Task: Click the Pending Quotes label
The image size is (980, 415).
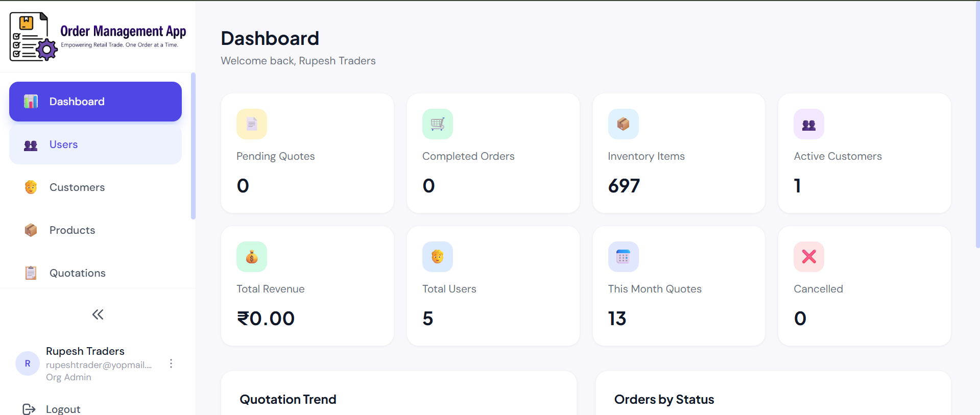Action: [276, 156]
